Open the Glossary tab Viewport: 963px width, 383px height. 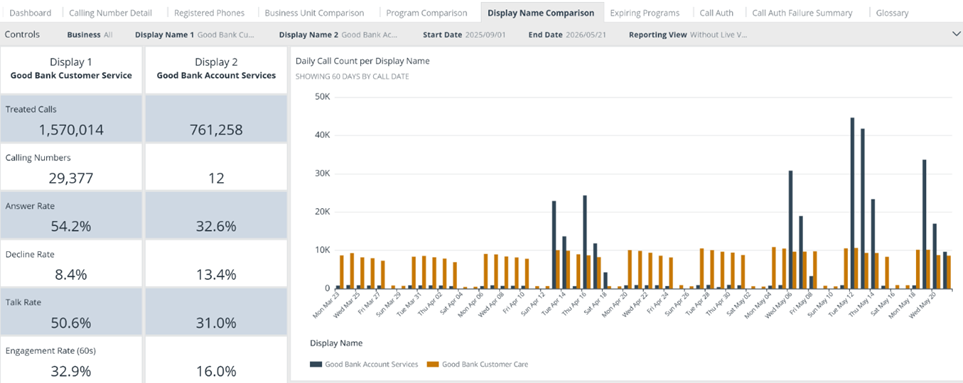892,12
